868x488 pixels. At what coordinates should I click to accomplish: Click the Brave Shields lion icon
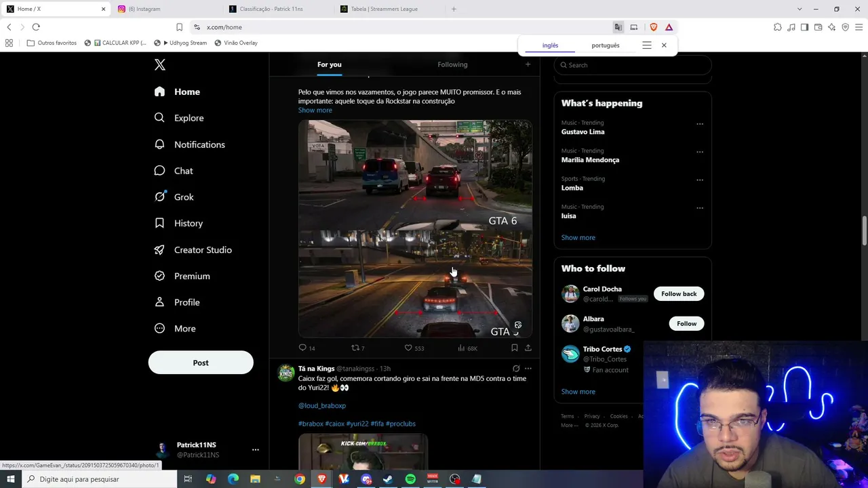[x=654, y=27]
